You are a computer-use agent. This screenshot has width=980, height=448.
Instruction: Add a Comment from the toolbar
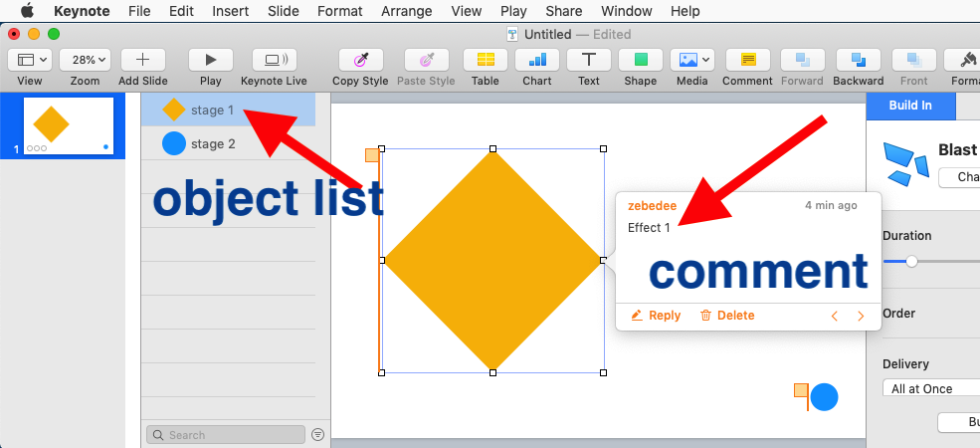coord(747,60)
